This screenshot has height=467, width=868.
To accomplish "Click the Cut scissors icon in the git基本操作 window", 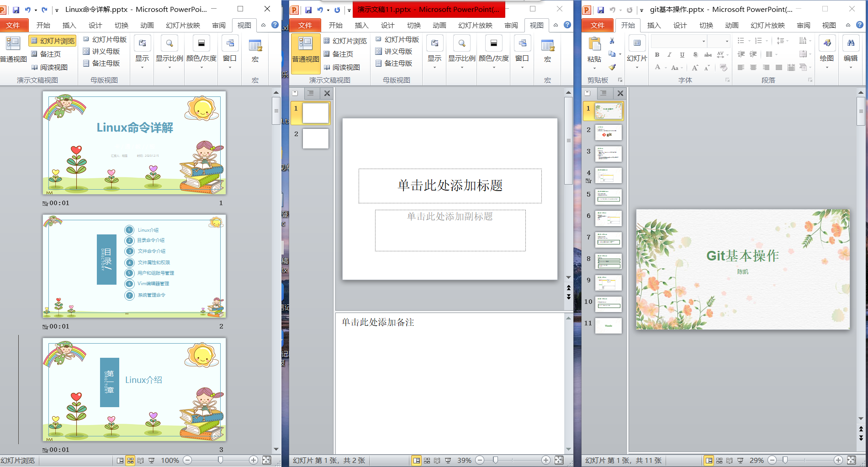I will (x=612, y=41).
